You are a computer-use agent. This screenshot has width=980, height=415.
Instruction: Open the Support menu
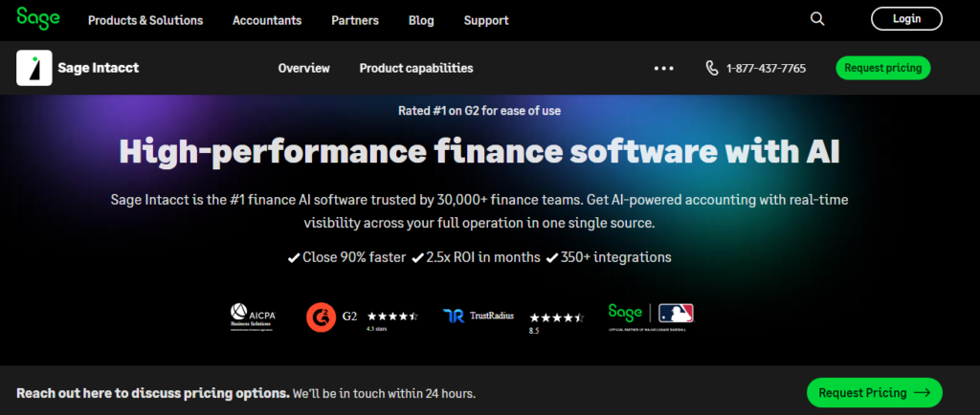486,20
